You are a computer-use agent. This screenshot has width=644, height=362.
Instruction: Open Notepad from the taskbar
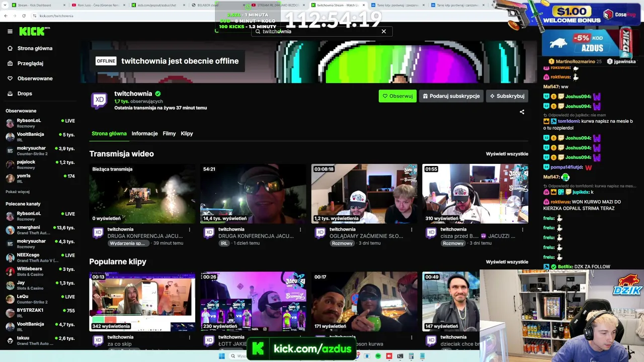(422, 356)
